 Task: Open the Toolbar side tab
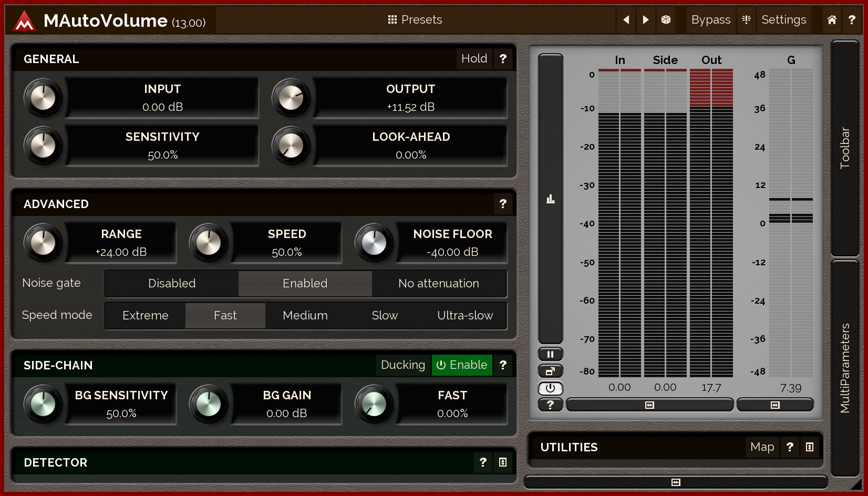coord(845,148)
